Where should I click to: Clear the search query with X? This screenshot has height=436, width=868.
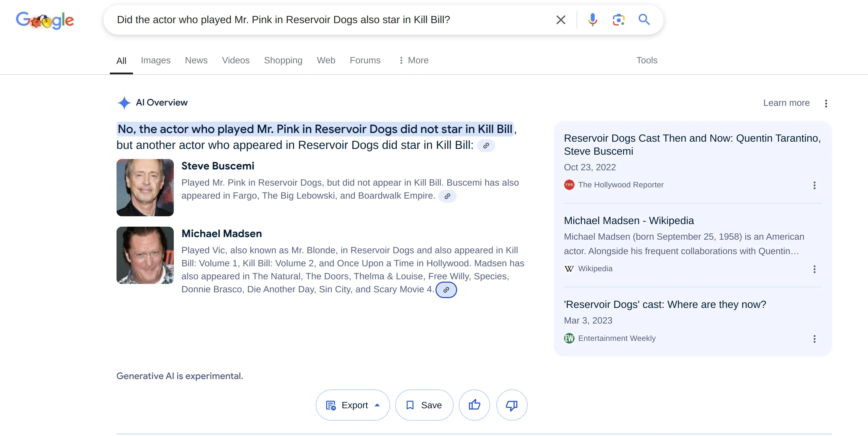coord(561,20)
